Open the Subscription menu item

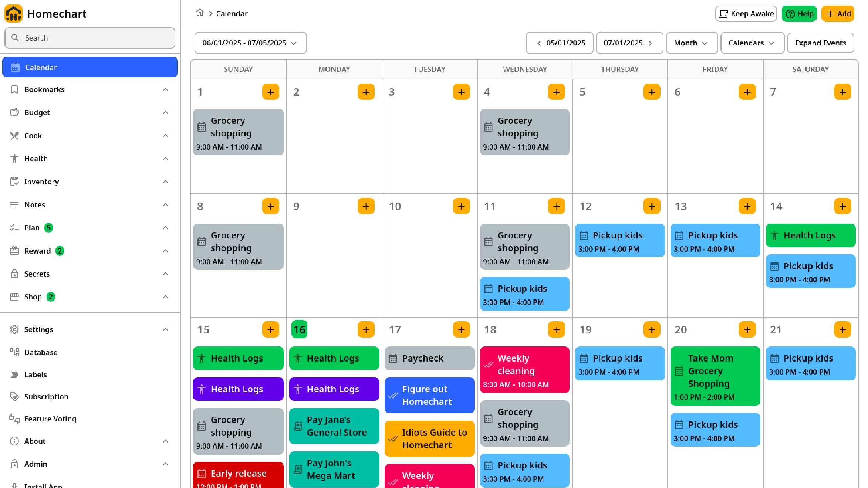tap(90, 397)
